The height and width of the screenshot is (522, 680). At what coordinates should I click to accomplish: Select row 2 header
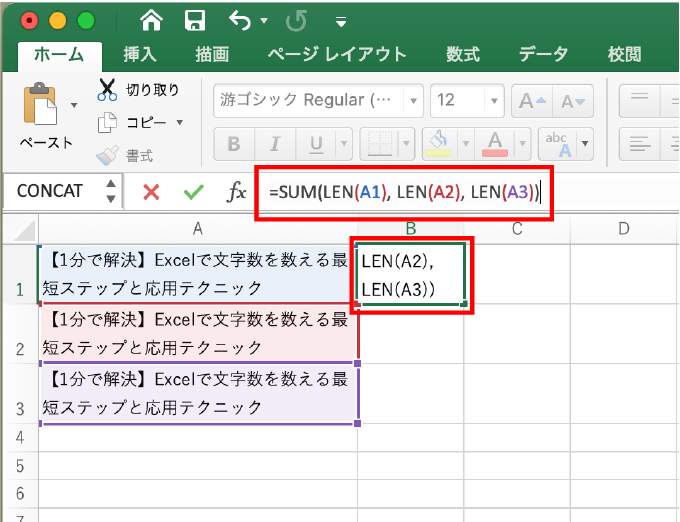click(x=20, y=334)
